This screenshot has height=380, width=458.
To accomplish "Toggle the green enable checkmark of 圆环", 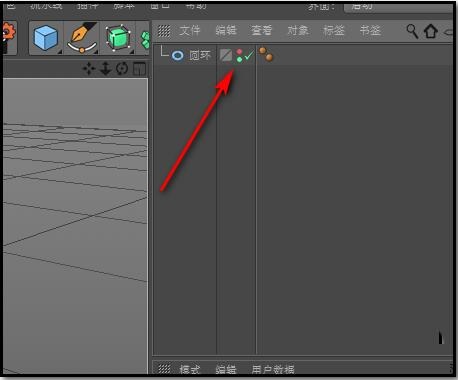I will 249,55.
